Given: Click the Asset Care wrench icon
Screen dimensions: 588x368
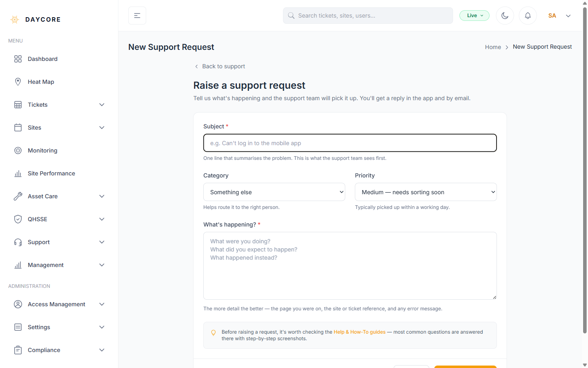Looking at the screenshot, I should point(18,196).
